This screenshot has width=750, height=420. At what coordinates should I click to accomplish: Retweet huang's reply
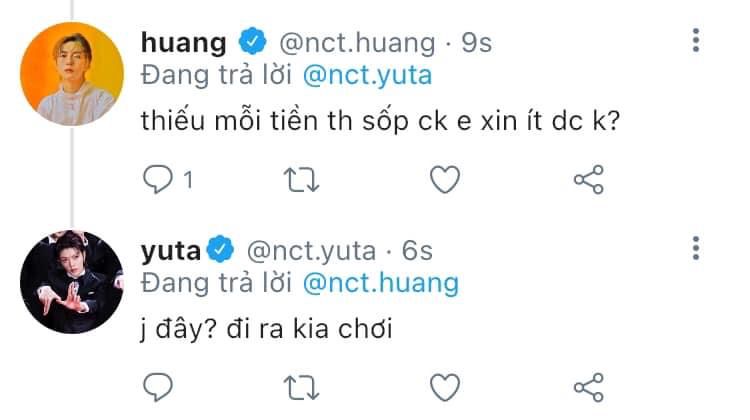301,180
